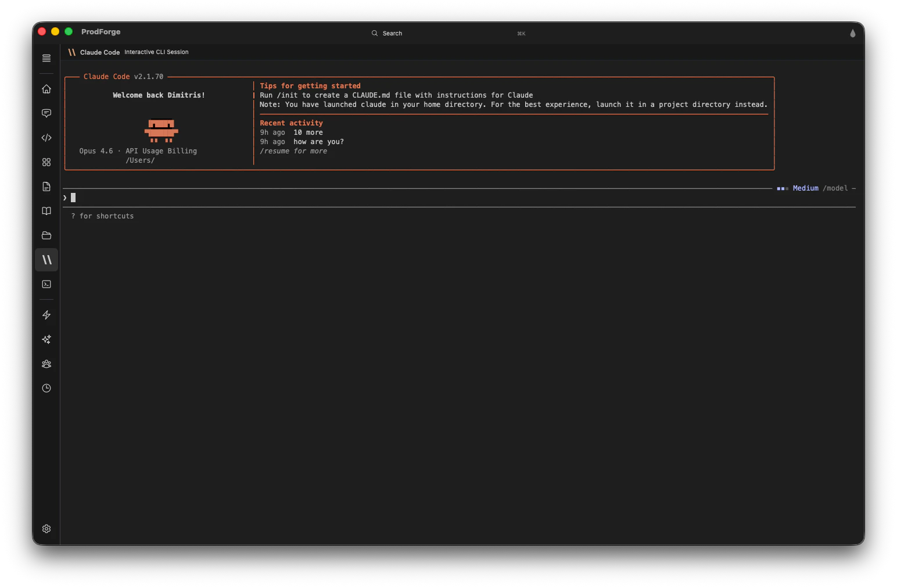This screenshot has width=897, height=588.
Task: Select the "how are you?" recent activity entry
Action: pyautogui.click(x=318, y=141)
